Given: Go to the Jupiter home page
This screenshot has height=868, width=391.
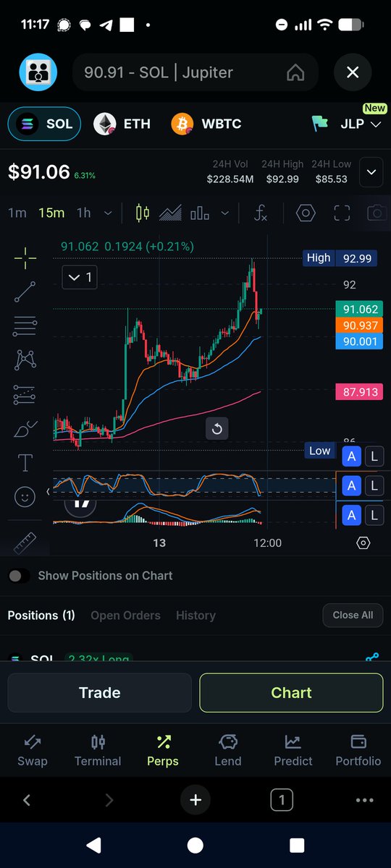Looking at the screenshot, I should (295, 72).
